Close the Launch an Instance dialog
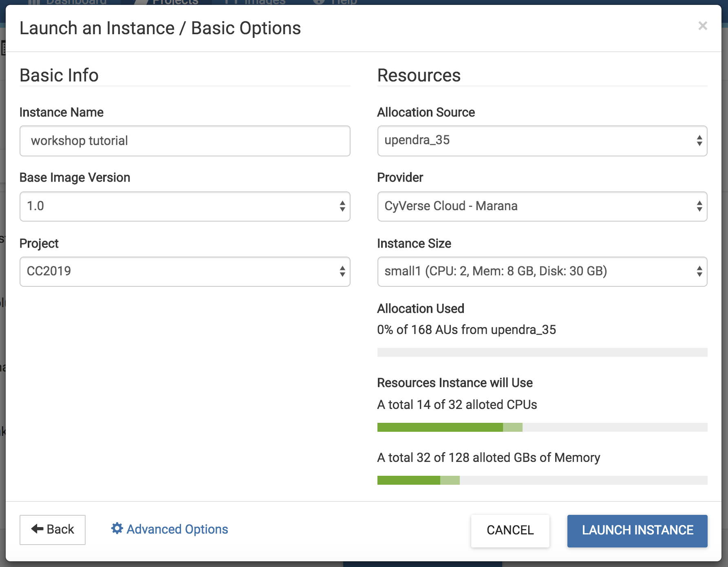The image size is (728, 567). click(702, 26)
